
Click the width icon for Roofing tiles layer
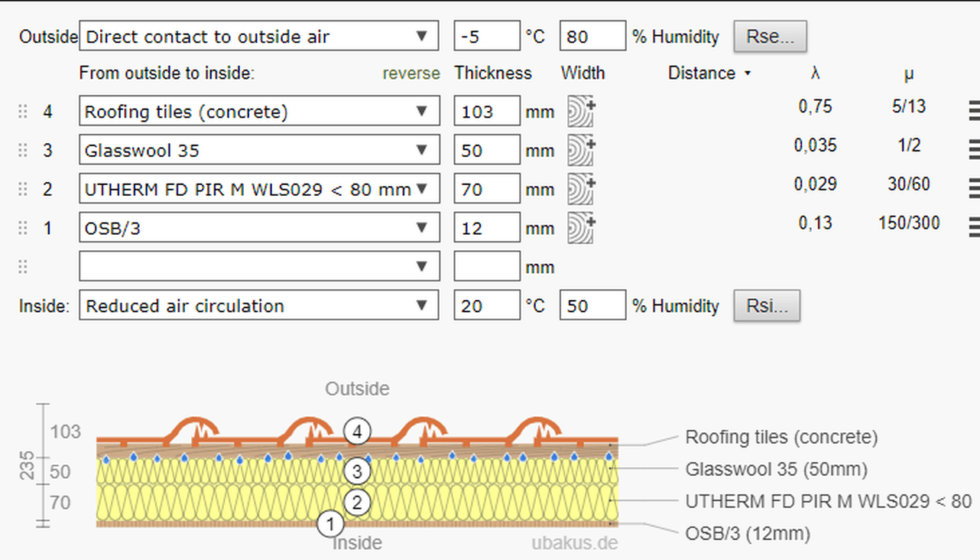[x=580, y=112]
